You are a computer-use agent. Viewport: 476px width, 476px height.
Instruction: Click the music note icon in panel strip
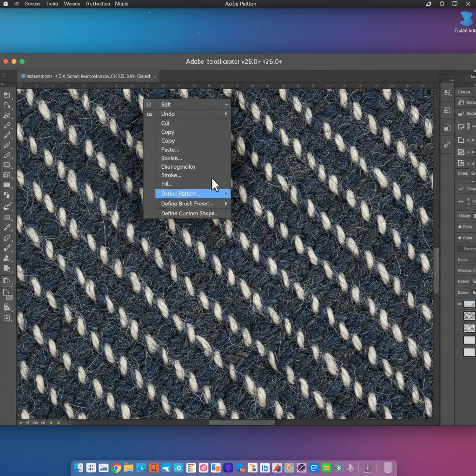tap(447, 145)
